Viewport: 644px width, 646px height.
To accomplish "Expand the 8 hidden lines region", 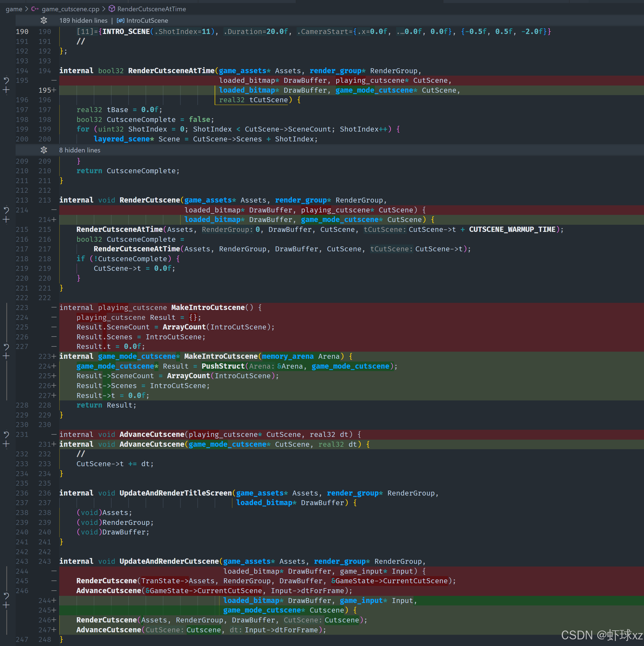I will point(44,150).
